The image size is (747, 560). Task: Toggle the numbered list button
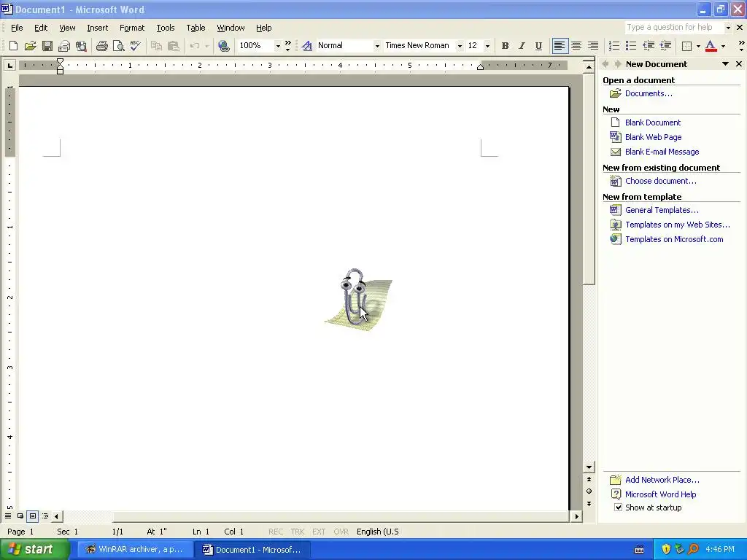pos(614,46)
